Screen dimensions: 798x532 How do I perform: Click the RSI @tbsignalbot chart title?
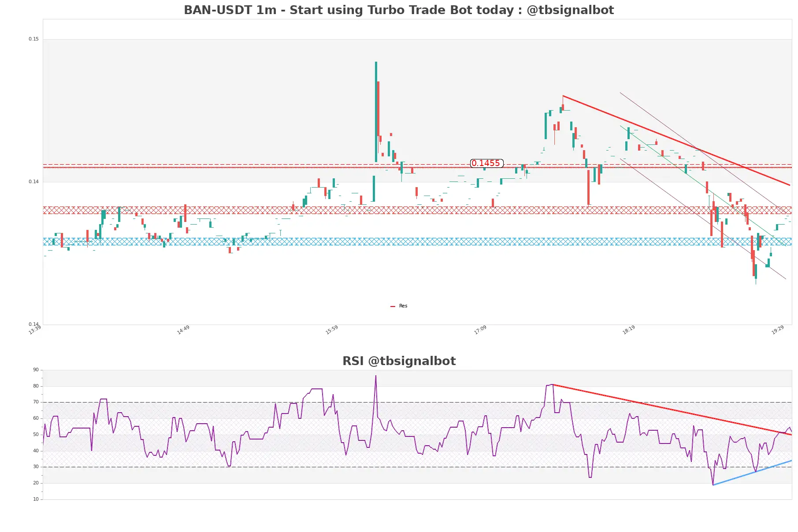[x=399, y=361]
